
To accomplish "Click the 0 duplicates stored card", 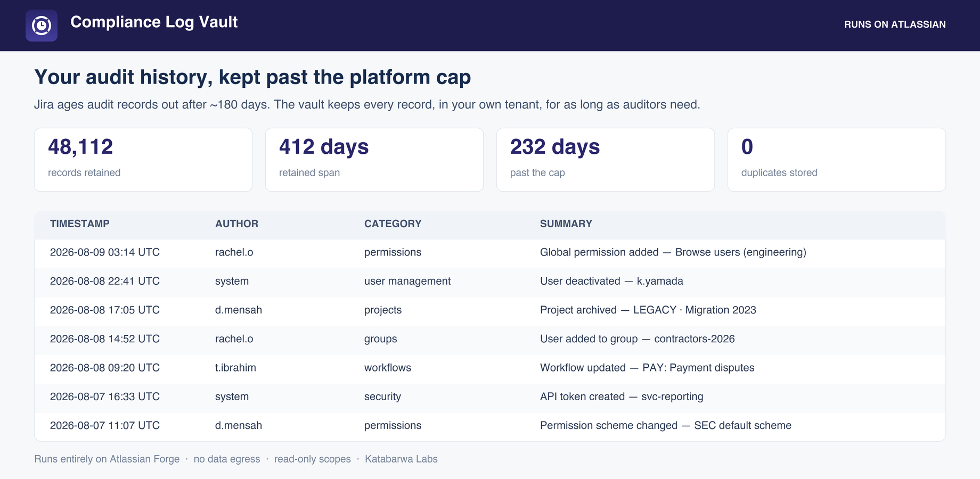I will (x=837, y=160).
